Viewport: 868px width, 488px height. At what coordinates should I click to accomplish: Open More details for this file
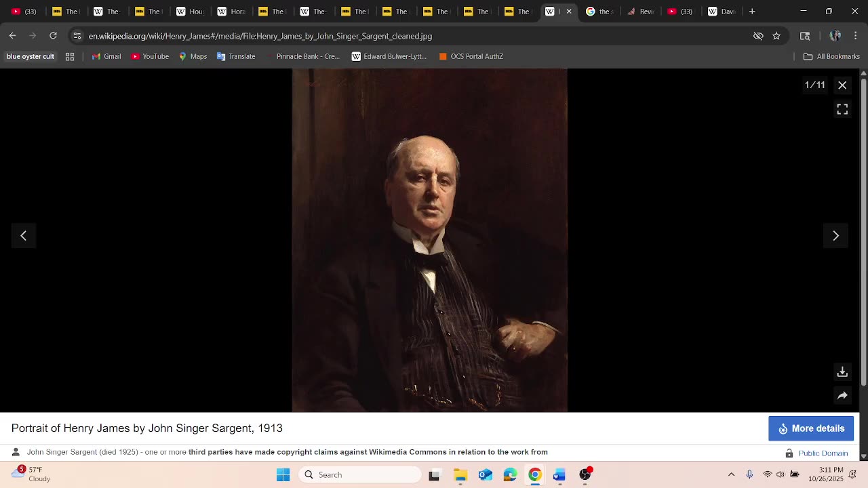(811, 428)
